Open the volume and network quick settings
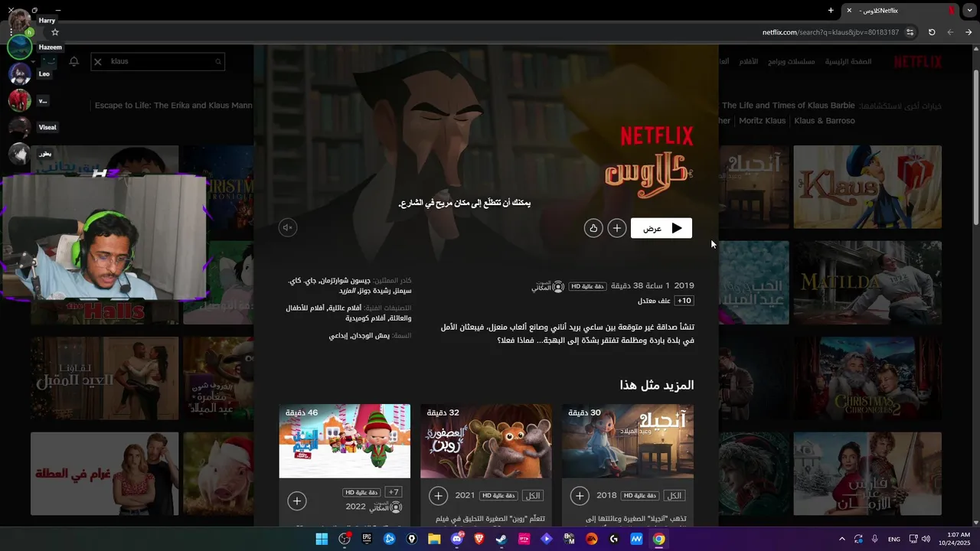The height and width of the screenshot is (551, 980). click(920, 539)
